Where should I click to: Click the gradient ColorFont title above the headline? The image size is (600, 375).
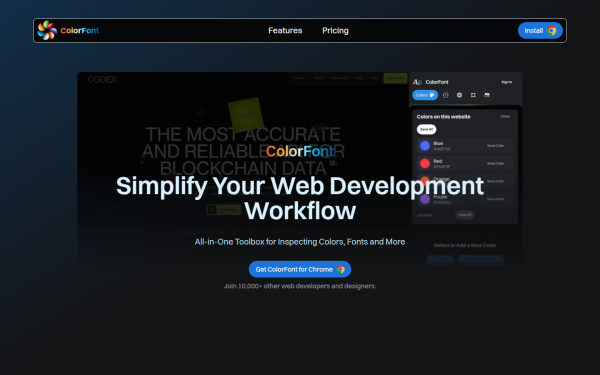pyautogui.click(x=300, y=151)
